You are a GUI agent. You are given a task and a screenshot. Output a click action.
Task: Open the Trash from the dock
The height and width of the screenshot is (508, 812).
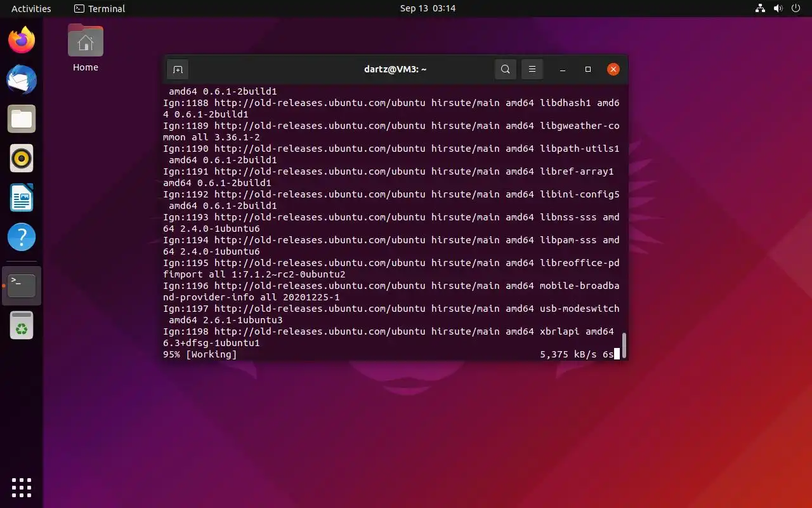click(x=22, y=325)
